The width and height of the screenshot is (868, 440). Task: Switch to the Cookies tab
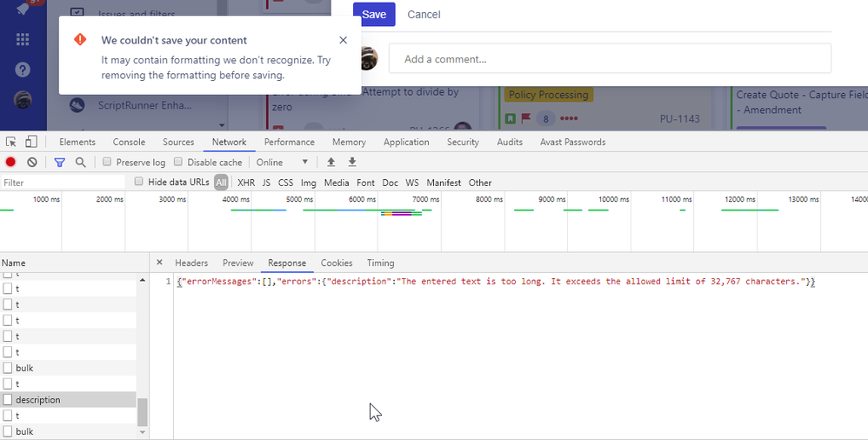coord(337,263)
